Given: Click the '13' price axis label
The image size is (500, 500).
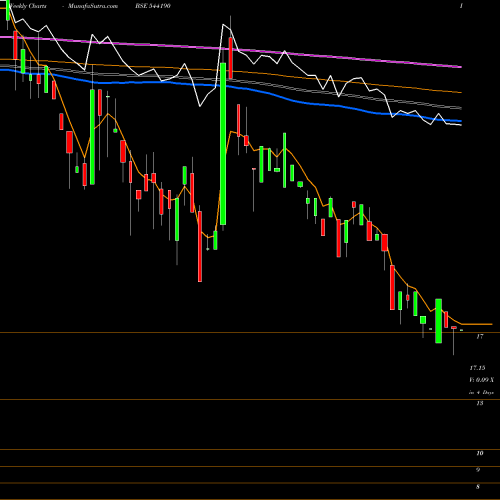Looking at the screenshot, I should pyautogui.click(x=480, y=403).
